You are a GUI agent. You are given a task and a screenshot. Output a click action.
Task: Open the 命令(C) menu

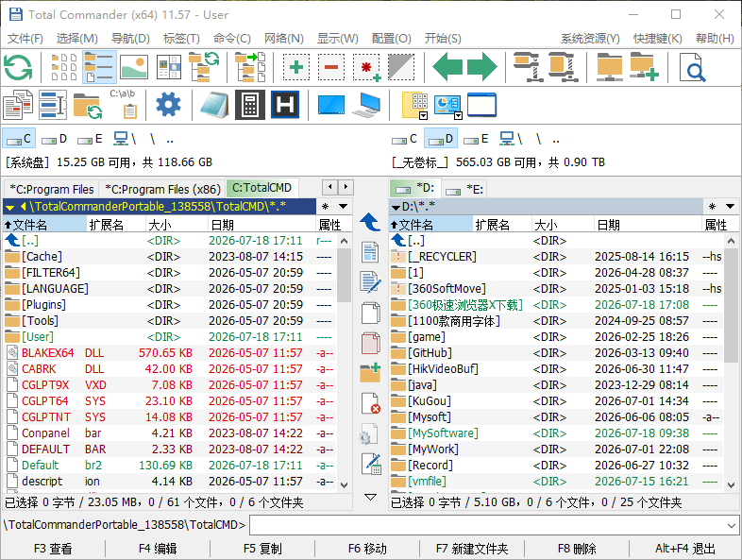point(232,39)
